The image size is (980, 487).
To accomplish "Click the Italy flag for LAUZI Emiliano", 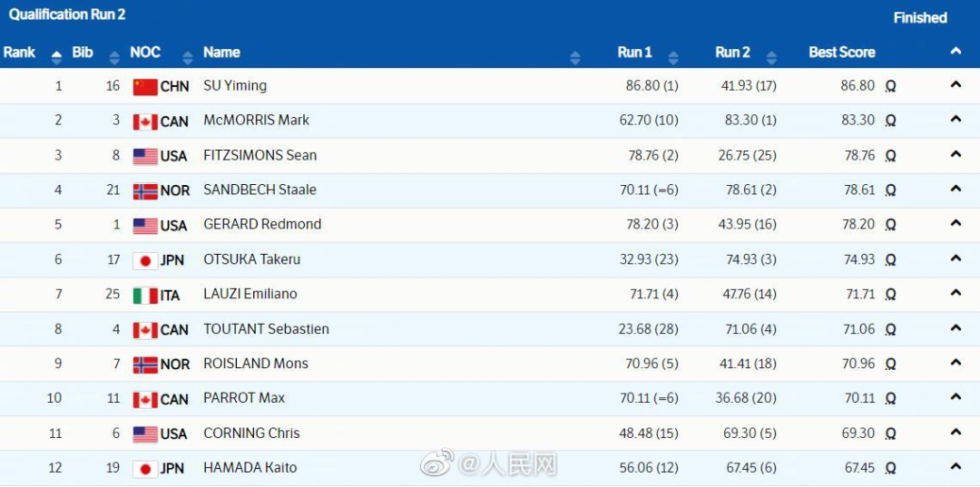I will [x=145, y=295].
